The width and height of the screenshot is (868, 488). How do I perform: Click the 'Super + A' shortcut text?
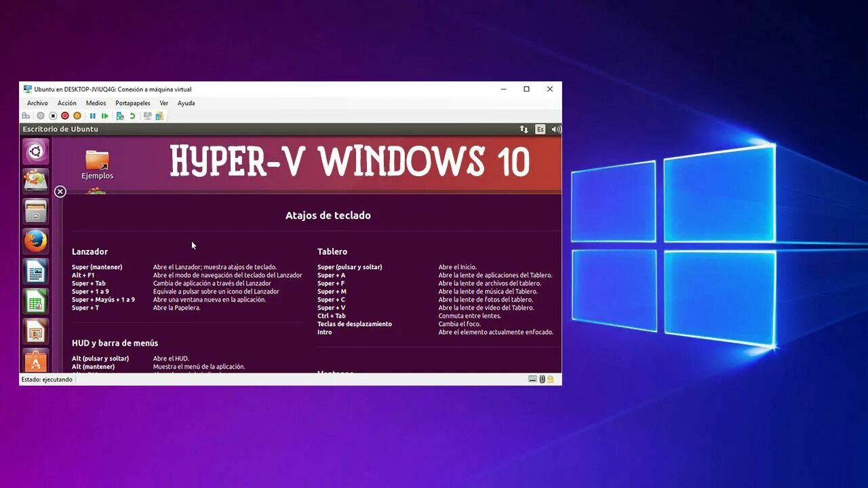tap(331, 275)
